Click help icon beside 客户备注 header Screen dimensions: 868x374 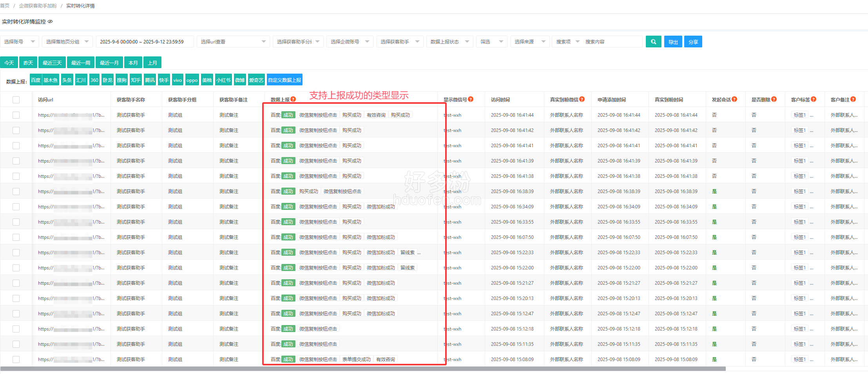tap(853, 99)
